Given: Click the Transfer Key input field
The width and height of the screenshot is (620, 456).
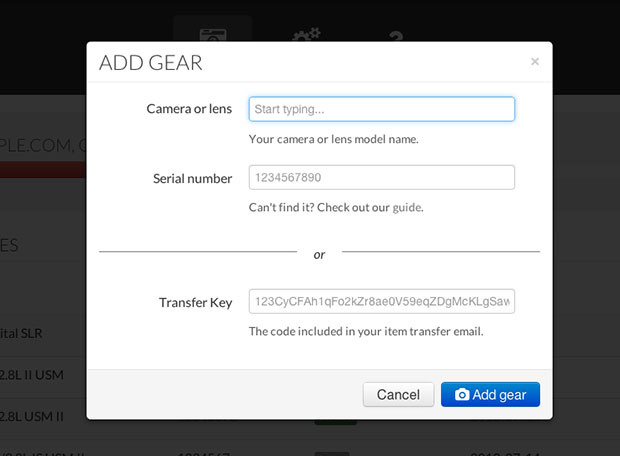Looking at the screenshot, I should [382, 301].
